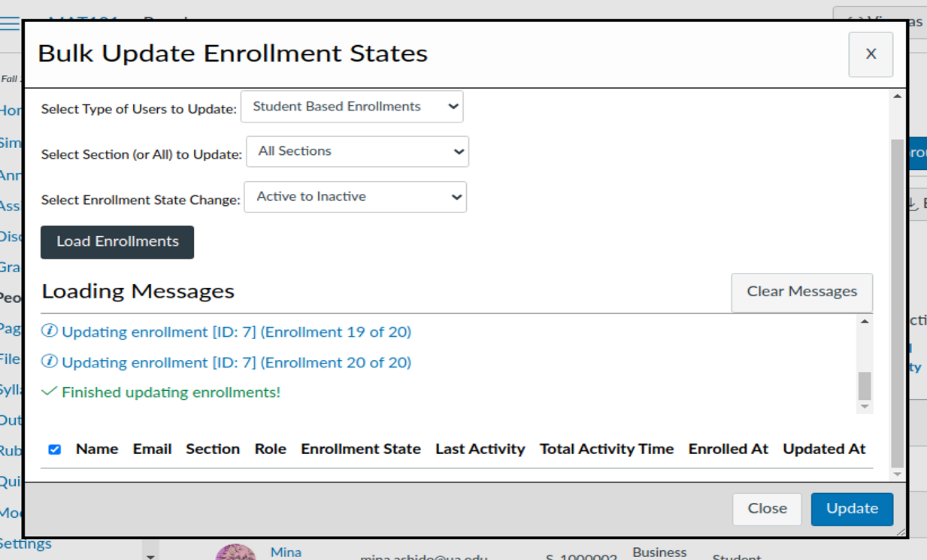Click the Clear Messages button
Image resolution: width=927 pixels, height=560 pixels.
[x=801, y=292]
